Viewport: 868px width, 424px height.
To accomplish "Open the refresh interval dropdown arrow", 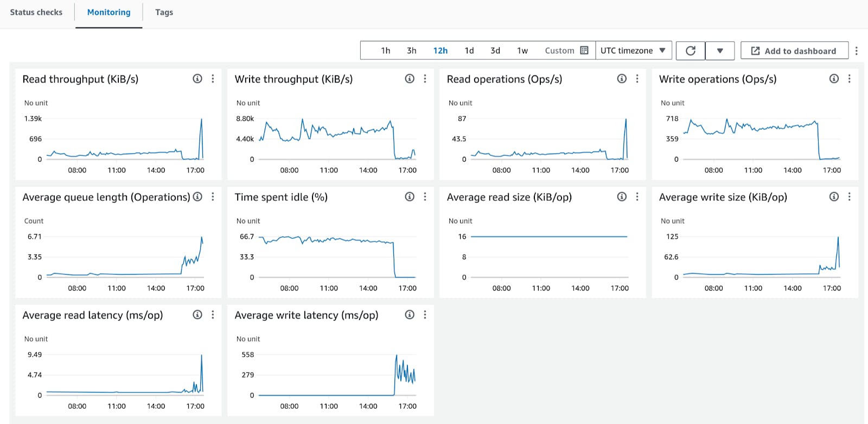I will 720,50.
